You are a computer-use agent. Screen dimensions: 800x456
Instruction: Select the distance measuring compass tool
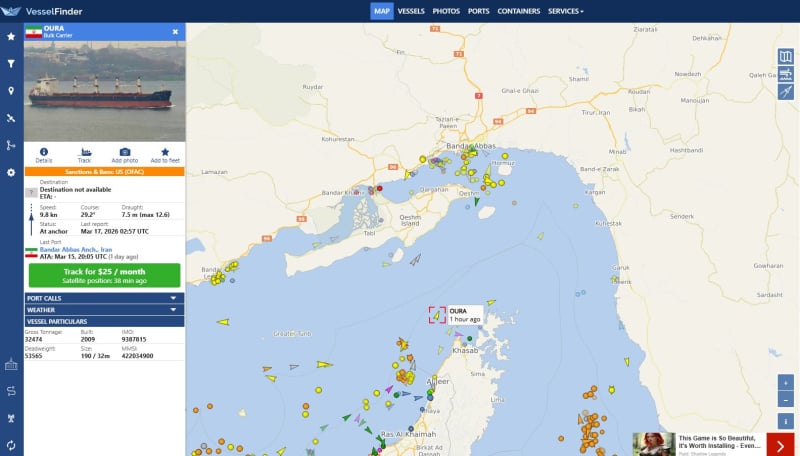click(x=786, y=92)
